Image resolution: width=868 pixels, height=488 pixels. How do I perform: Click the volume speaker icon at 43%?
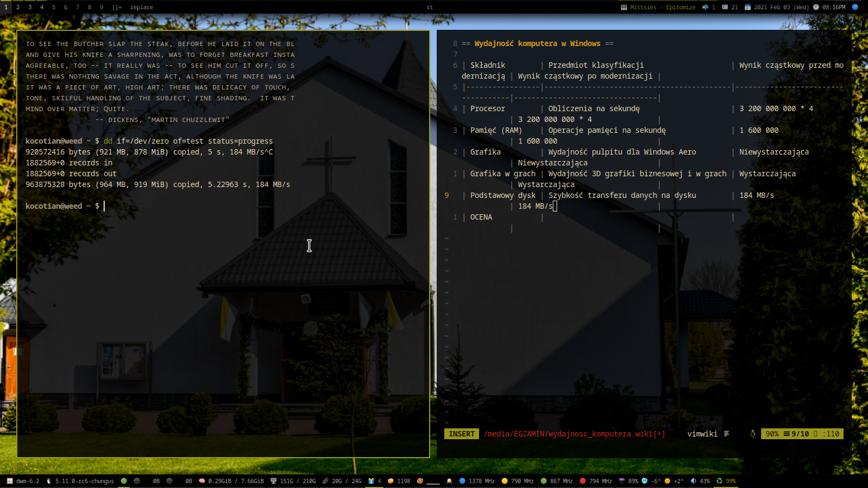693,481
